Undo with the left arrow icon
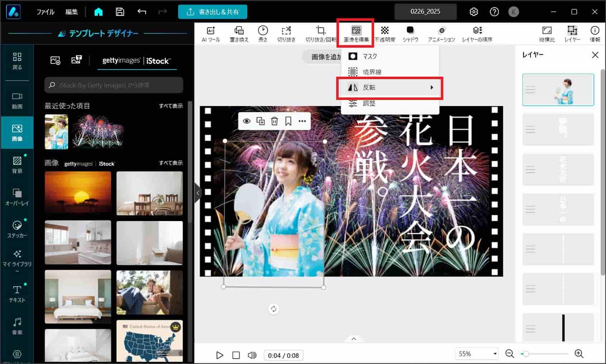Viewport: 606px width, 364px height. (142, 12)
